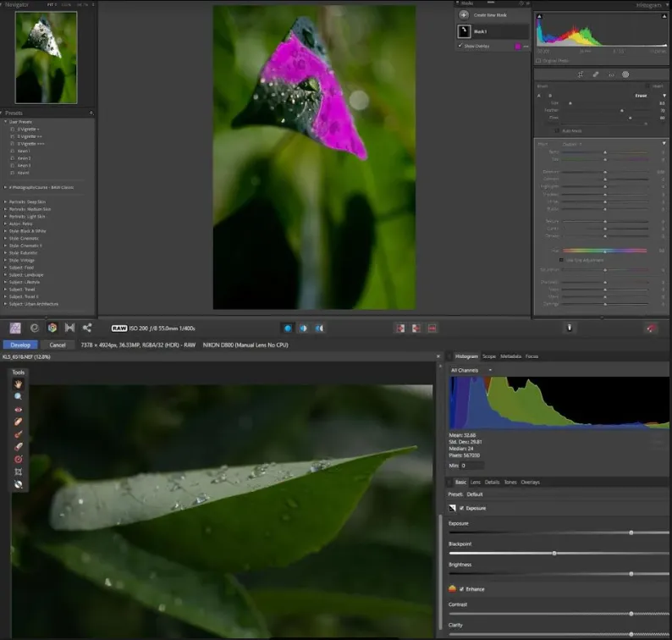
Task: Switch to the Scope tab
Action: [x=489, y=356]
